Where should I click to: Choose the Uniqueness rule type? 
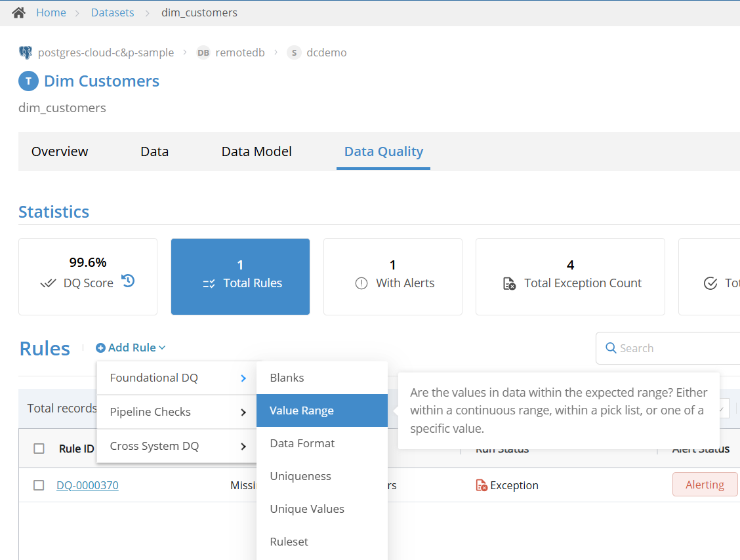click(x=322, y=476)
